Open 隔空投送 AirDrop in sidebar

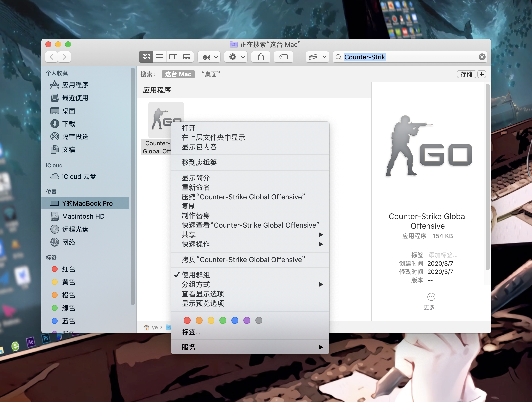pos(86,137)
